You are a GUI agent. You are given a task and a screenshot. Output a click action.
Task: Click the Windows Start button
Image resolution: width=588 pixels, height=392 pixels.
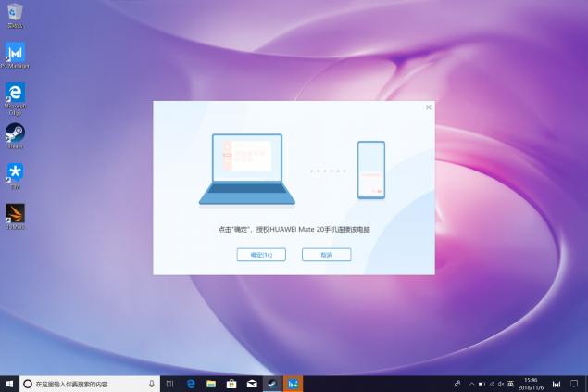tap(10, 384)
